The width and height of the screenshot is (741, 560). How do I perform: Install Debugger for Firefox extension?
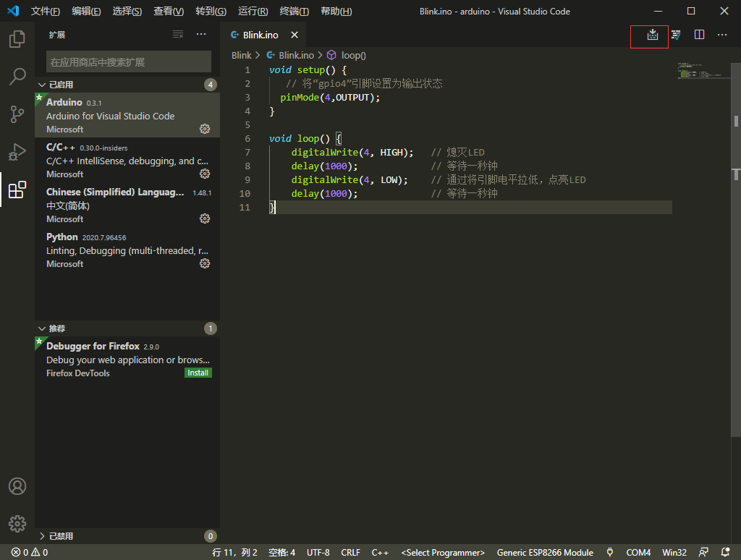(x=198, y=373)
